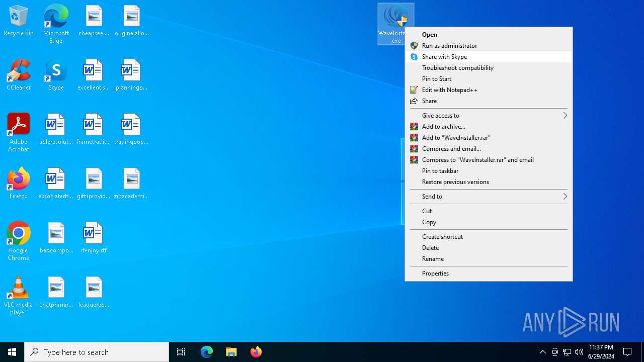Viewport: 644px width, 362px height.
Task: Choose Delete from the context menu
Action: pos(489,248)
